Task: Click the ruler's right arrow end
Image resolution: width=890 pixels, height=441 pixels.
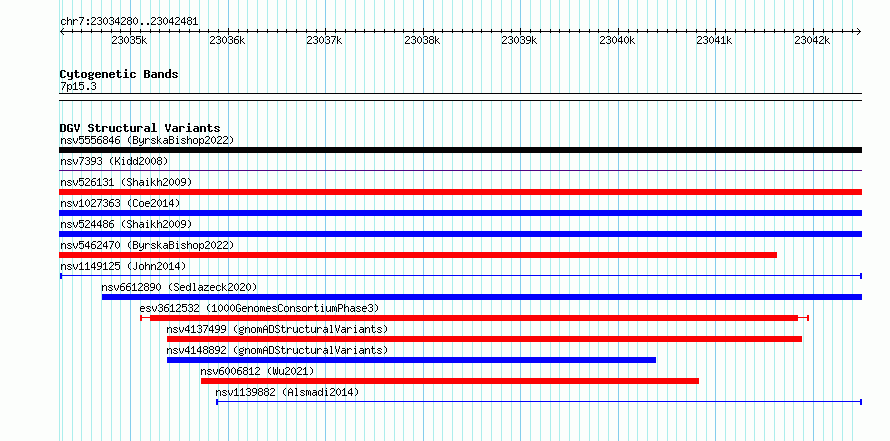Action: pos(859,32)
